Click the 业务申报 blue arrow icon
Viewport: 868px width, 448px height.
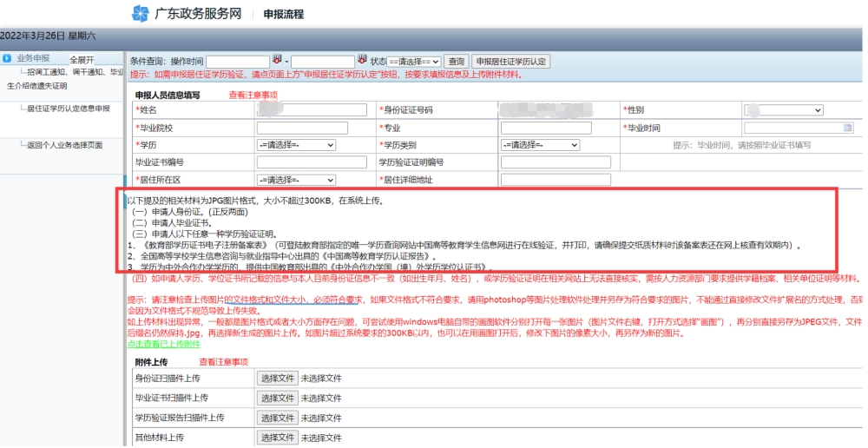(x=7, y=58)
